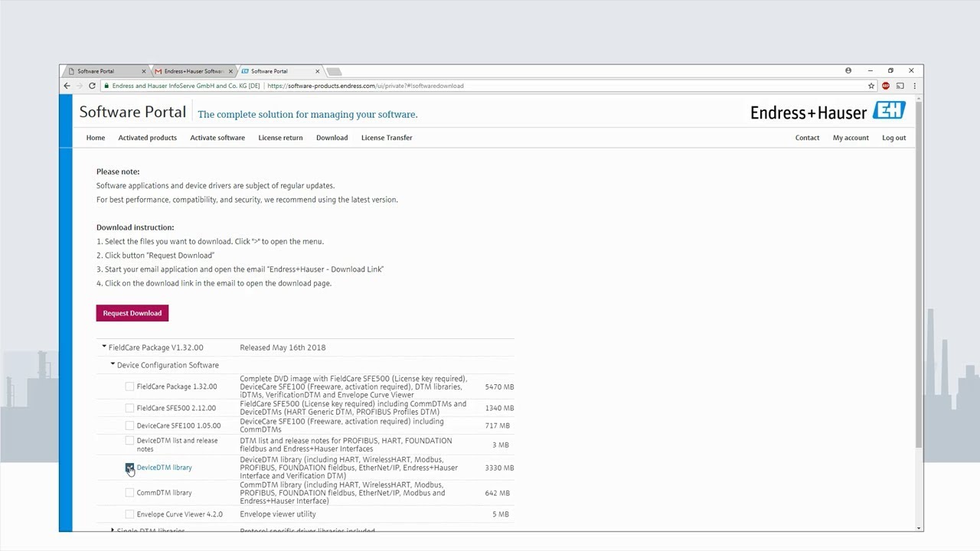Tick the FieldCare SFE500 2.12.00 checkbox
980x551 pixels.
(129, 408)
